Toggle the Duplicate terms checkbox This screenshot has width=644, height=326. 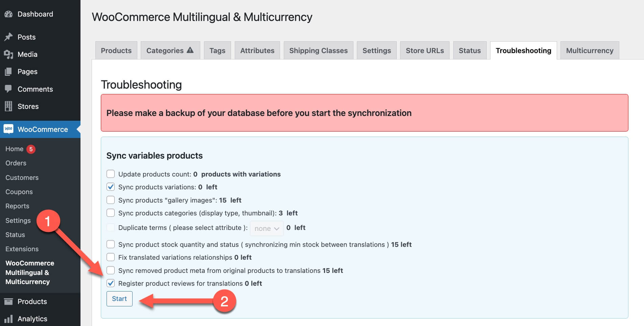point(111,227)
